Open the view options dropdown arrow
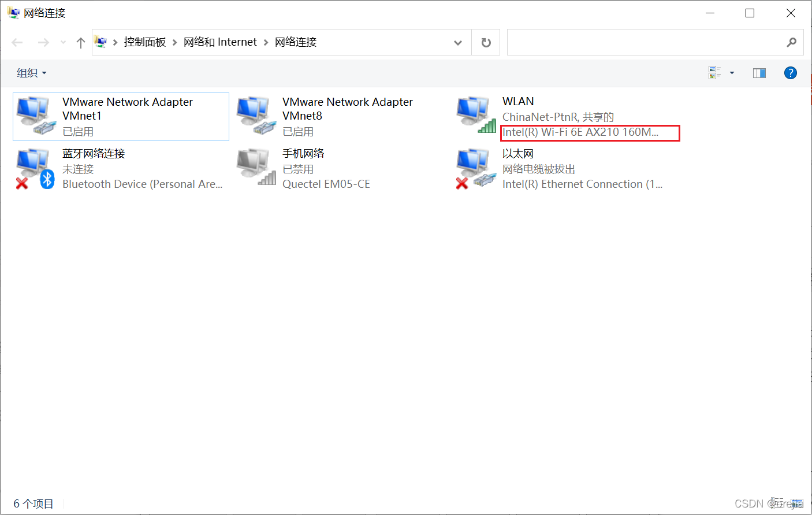 tap(732, 73)
